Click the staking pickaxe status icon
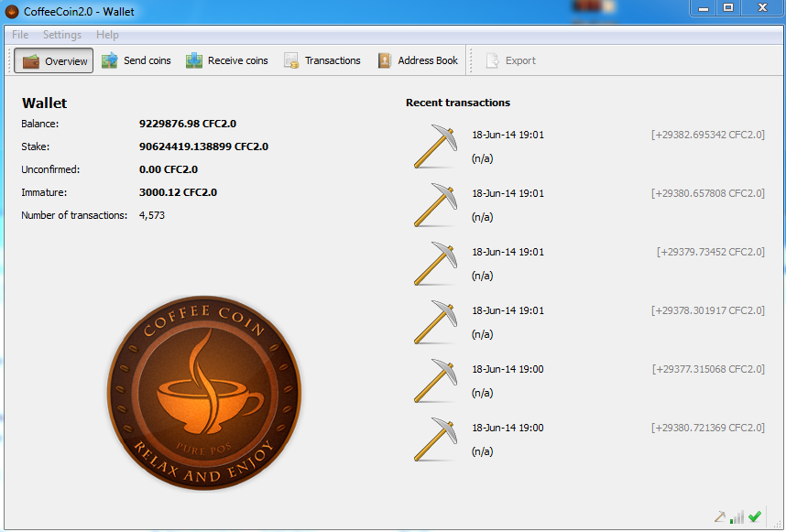The image size is (786, 532). pyautogui.click(x=720, y=516)
